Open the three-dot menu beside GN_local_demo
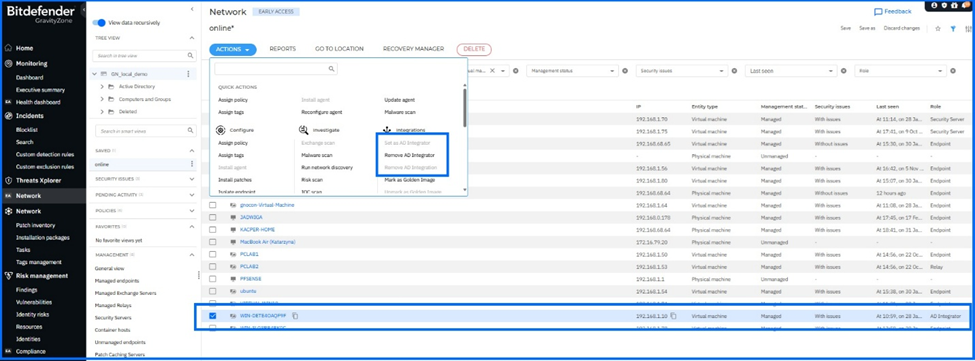This screenshot has height=361, width=975. click(188, 74)
